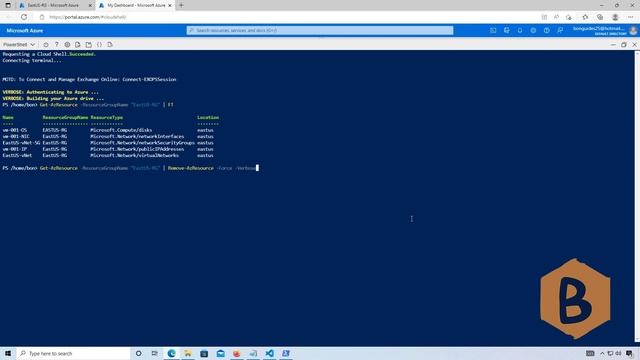Click the upload/download files icon
Image resolution: width=640 pixels, height=360 pixels.
78,44
